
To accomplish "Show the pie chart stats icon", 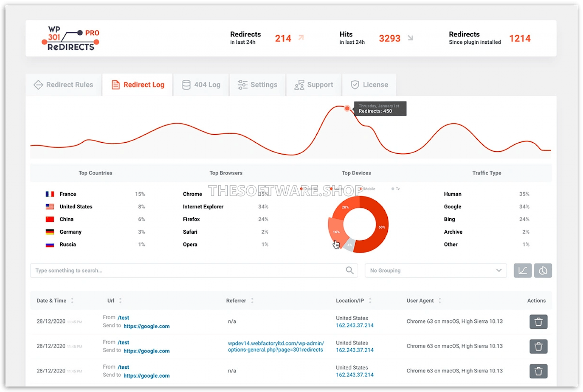I will click(543, 270).
